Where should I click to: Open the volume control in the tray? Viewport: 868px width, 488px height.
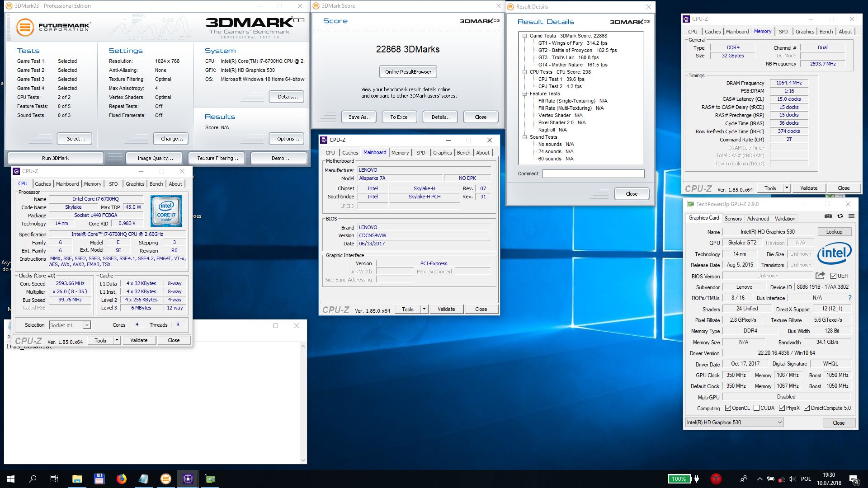792,479
